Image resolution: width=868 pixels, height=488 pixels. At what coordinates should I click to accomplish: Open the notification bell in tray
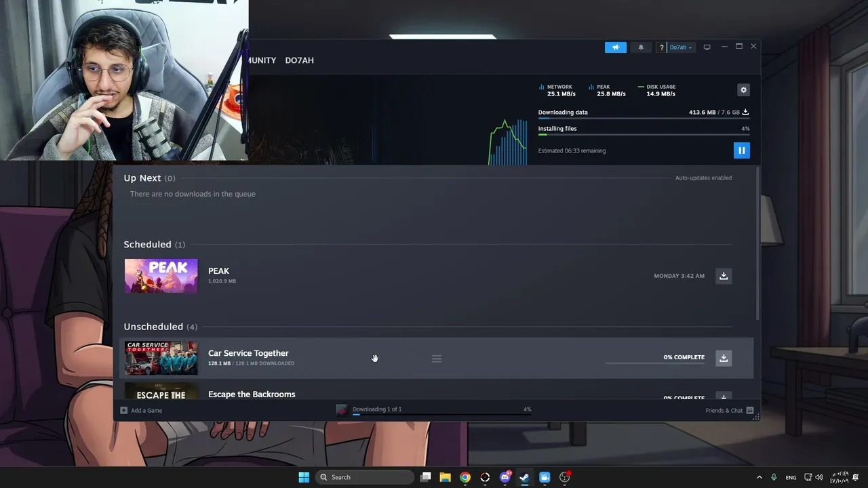click(x=856, y=477)
